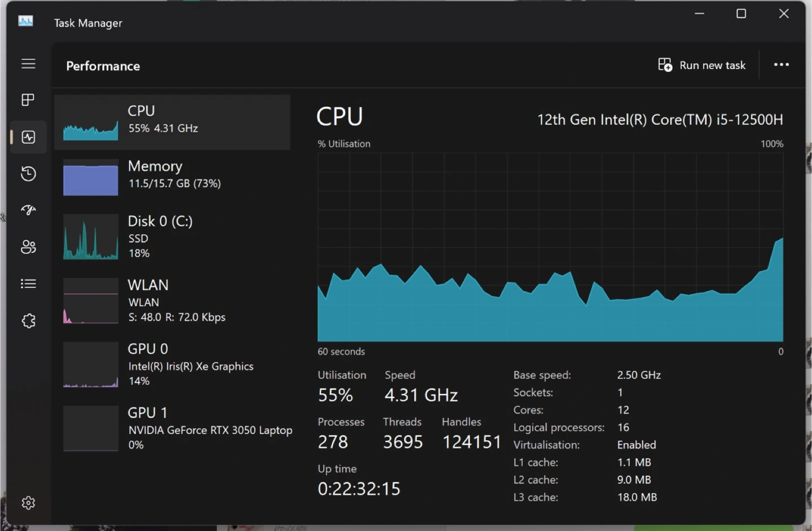The height and width of the screenshot is (531, 812).
Task: Click the Run new task button
Action: (701, 65)
